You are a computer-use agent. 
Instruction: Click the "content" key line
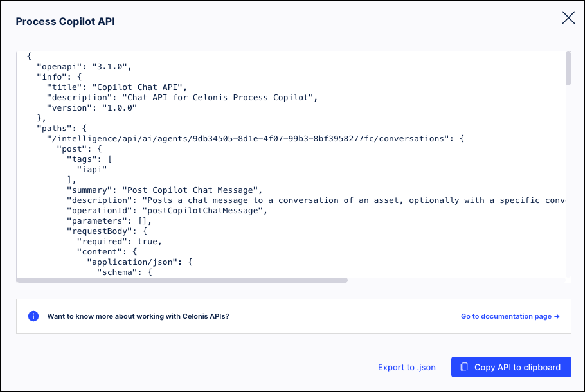107,252
